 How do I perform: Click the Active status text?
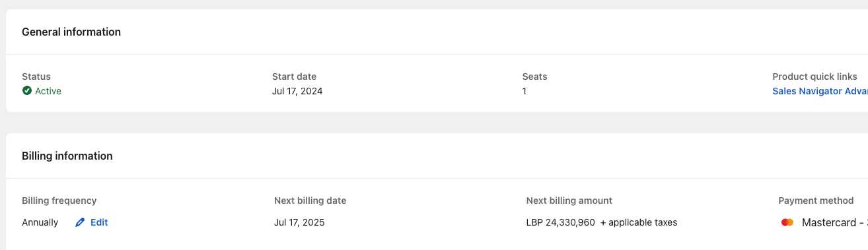click(x=48, y=91)
